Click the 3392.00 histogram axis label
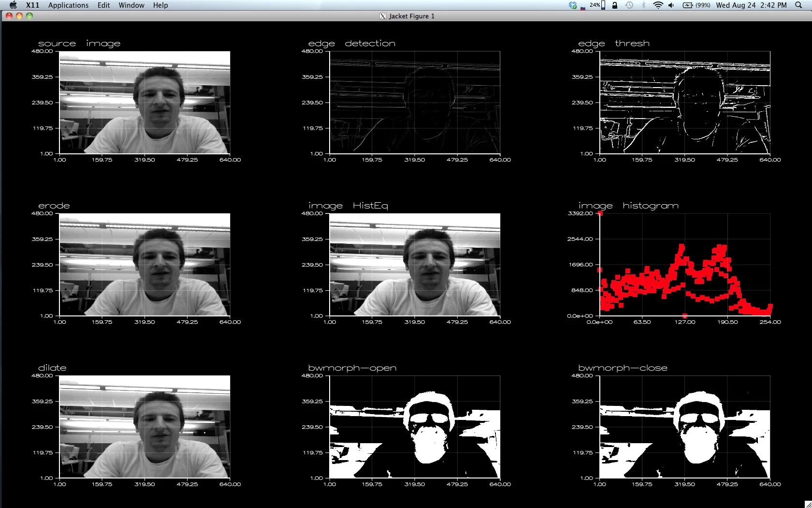The width and height of the screenshot is (812, 508). (x=580, y=213)
